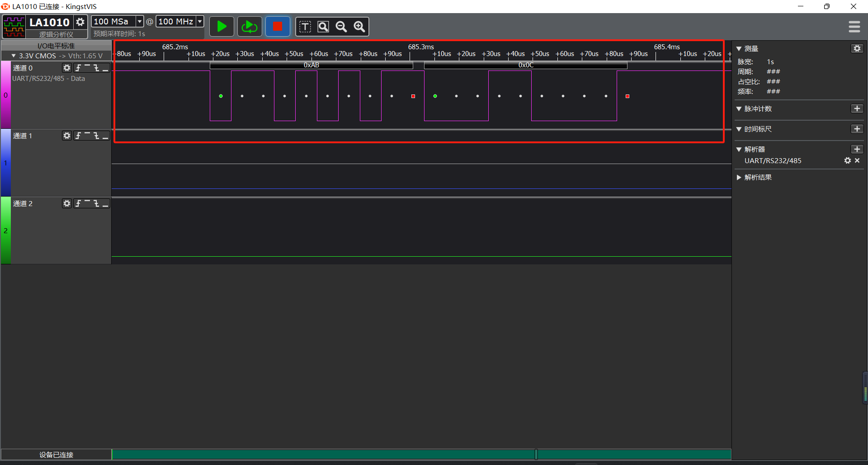Collapse the 脉冲计数 pulse count section
The height and width of the screenshot is (465, 868).
[x=739, y=109]
